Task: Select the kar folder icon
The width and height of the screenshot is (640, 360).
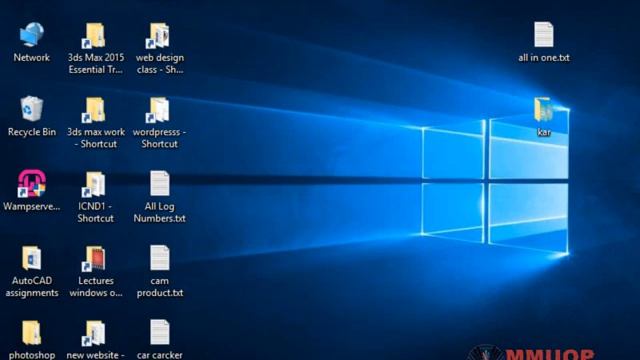Action: click(544, 109)
